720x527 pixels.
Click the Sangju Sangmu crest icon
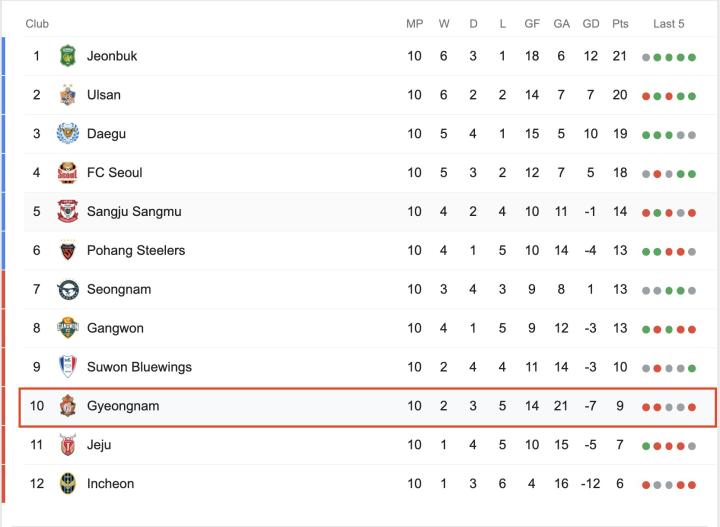pyautogui.click(x=68, y=212)
